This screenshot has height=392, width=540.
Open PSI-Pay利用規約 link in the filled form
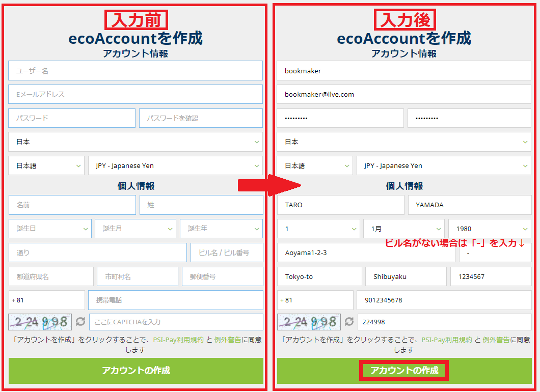[447, 340]
